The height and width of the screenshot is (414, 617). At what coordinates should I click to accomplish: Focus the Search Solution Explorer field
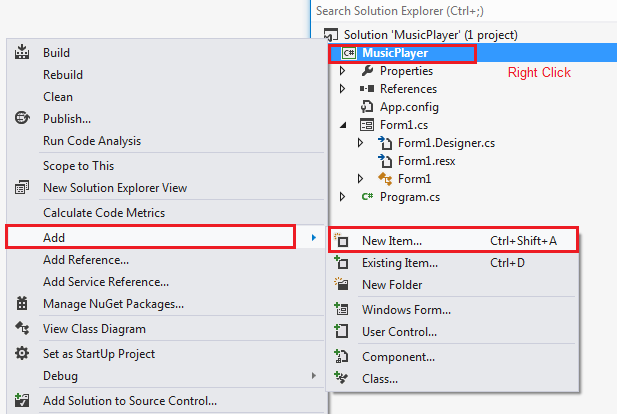coord(464,11)
